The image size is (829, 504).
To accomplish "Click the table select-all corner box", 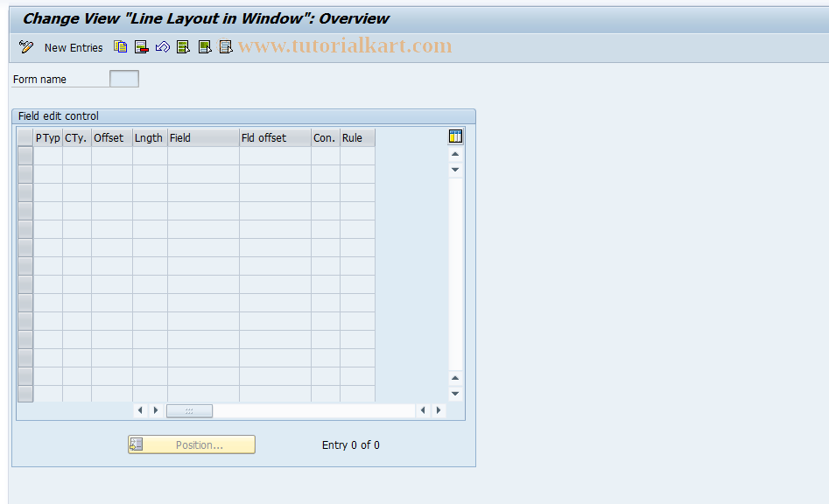I will 25,138.
